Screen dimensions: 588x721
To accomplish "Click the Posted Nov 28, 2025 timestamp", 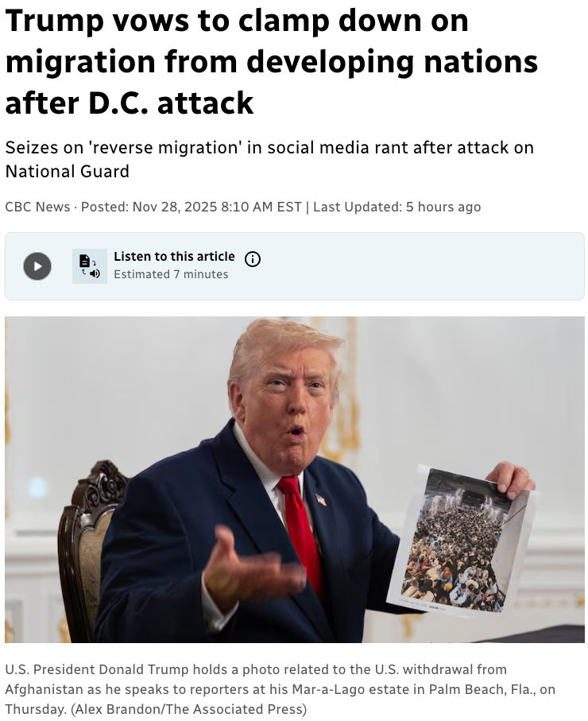I will tap(191, 207).
